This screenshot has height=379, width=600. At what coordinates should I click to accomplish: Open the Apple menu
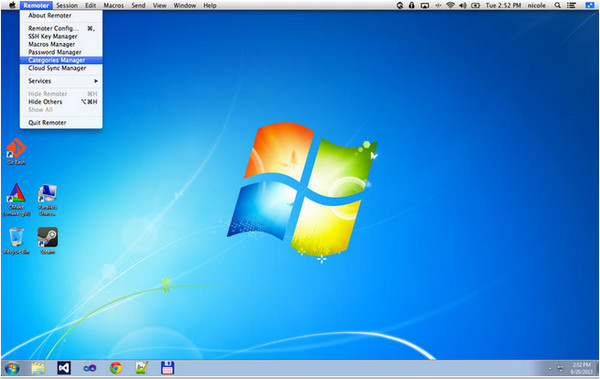[12, 5]
